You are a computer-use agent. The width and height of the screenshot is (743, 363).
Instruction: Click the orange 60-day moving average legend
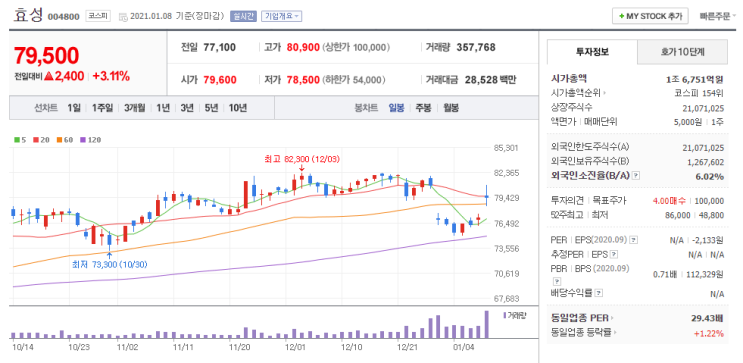(65, 140)
